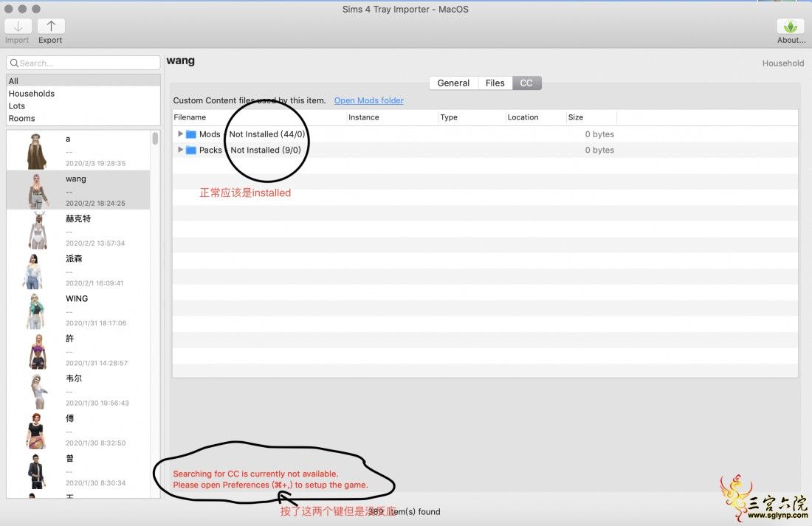The height and width of the screenshot is (526, 812).
Task: Click the date 2020/2/1 16:09:41
Action: (94, 283)
